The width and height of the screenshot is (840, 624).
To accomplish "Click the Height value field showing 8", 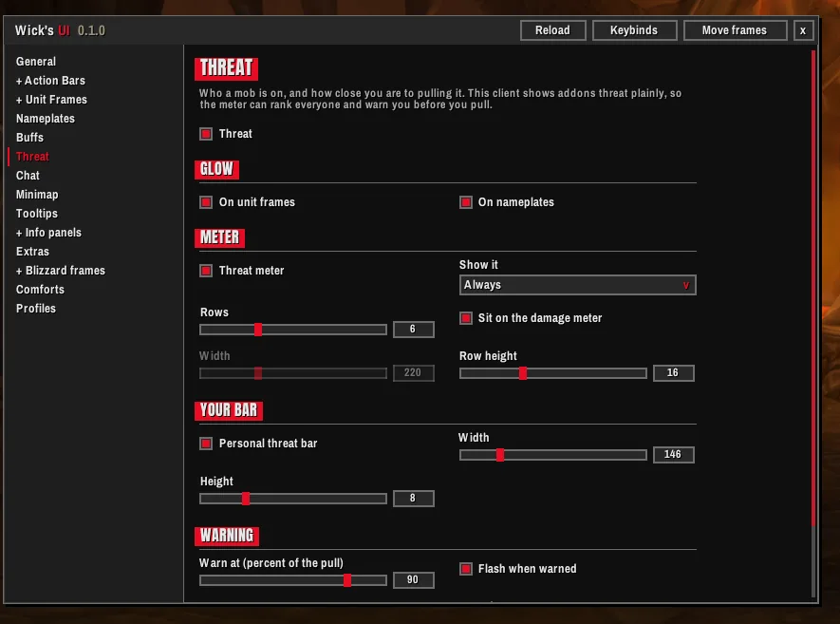I will click(x=413, y=499).
